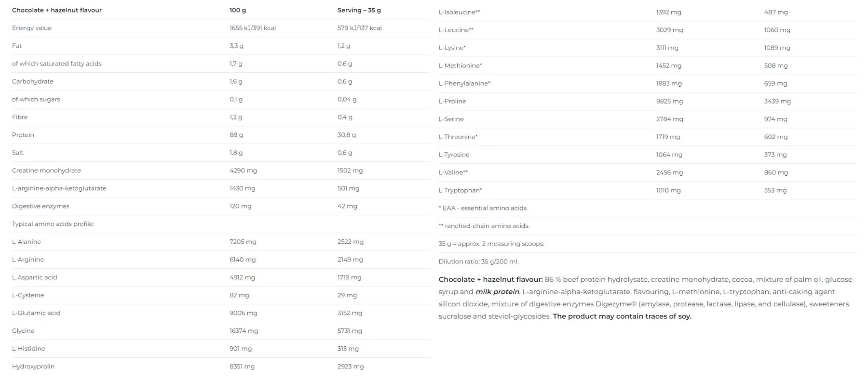
Task: Click the Protein 88 g value
Action: click(x=236, y=135)
